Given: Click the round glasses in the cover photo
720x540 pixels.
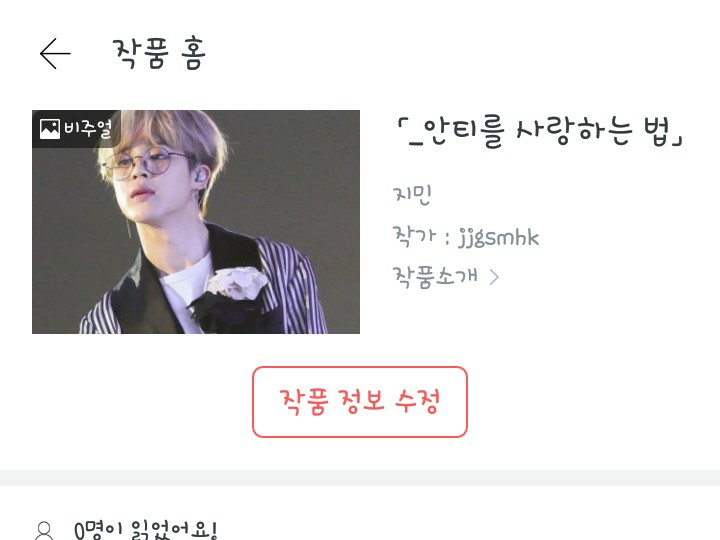Looking at the screenshot, I should (146, 164).
